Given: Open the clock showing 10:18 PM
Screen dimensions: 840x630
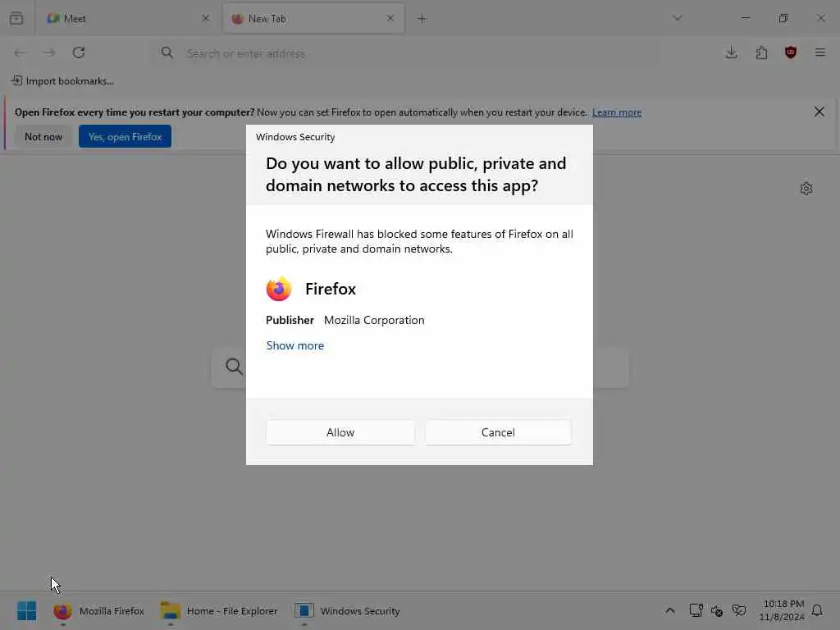Looking at the screenshot, I should 782,610.
